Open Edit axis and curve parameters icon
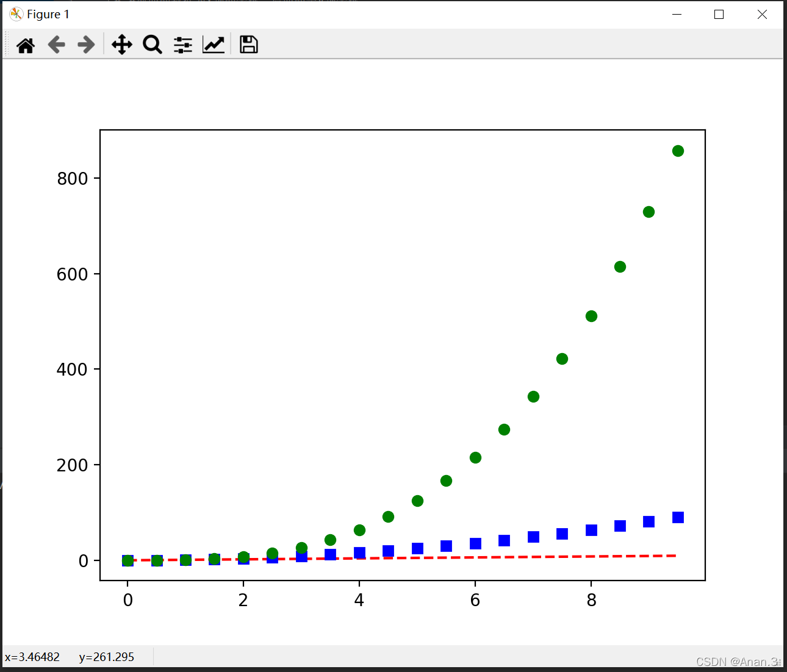 click(214, 45)
